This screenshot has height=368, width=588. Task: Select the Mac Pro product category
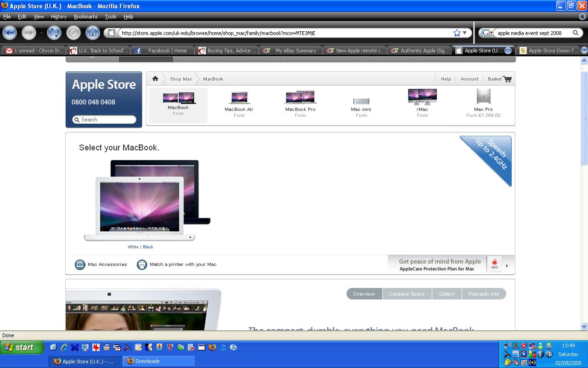pos(483,103)
